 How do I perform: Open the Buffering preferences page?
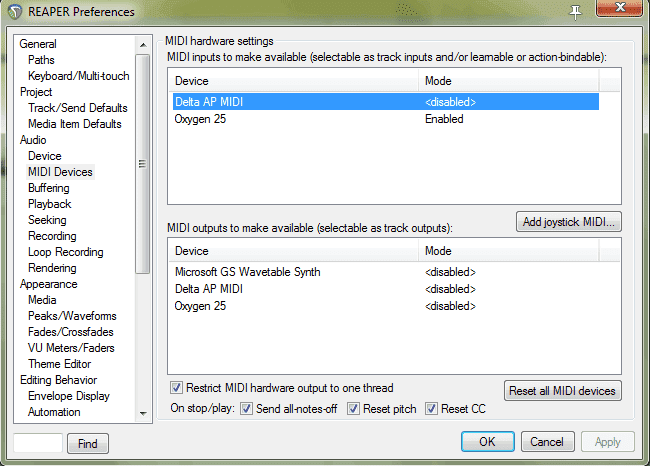pos(49,188)
